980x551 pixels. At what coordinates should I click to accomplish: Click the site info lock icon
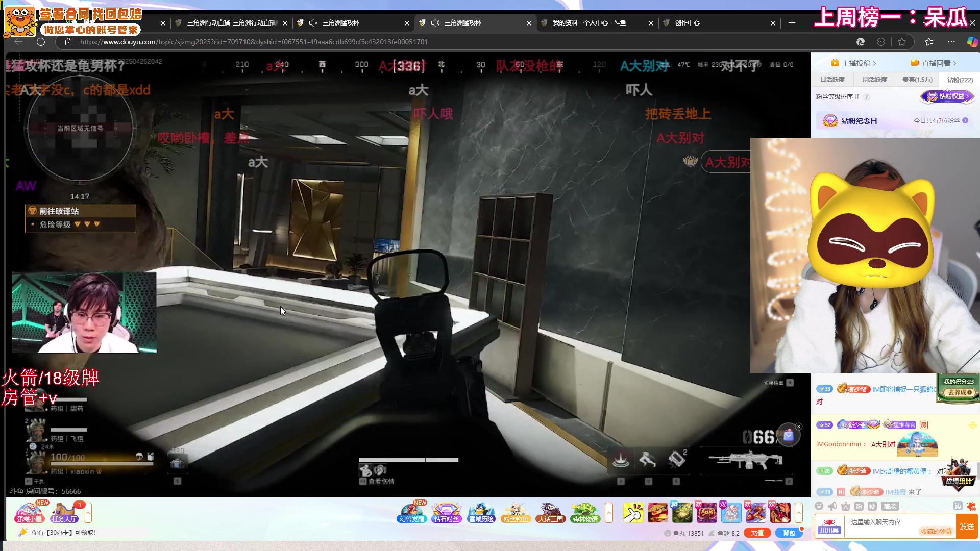click(68, 42)
